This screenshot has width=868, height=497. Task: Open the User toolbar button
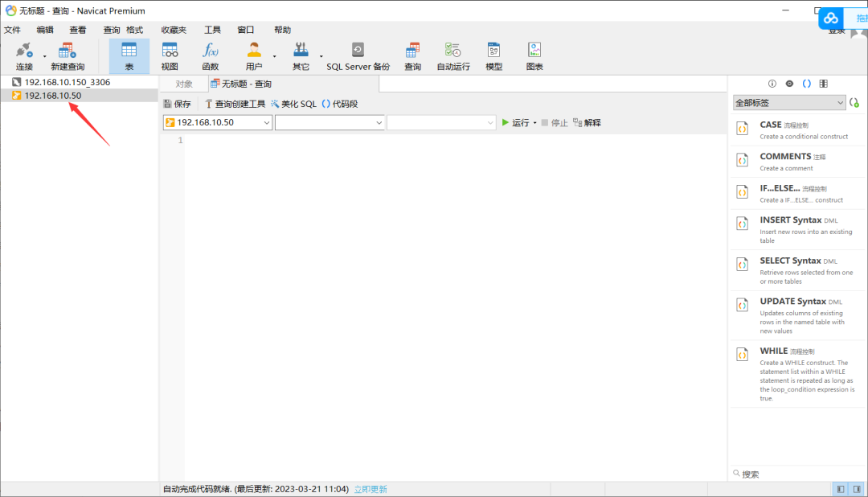[x=254, y=56]
